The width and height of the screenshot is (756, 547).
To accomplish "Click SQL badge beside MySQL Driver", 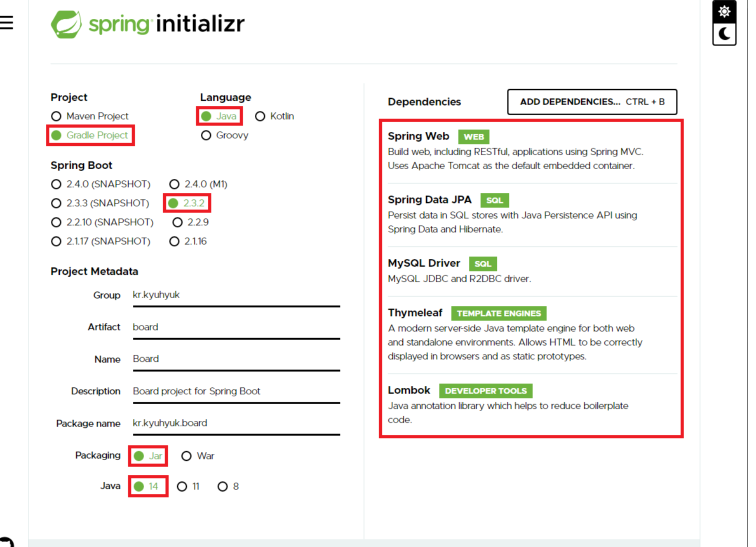I will (x=482, y=264).
